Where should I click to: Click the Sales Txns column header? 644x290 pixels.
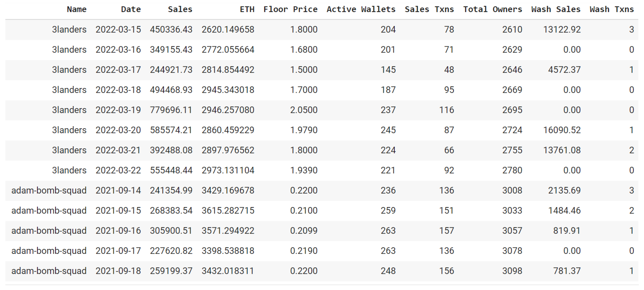coord(429,9)
